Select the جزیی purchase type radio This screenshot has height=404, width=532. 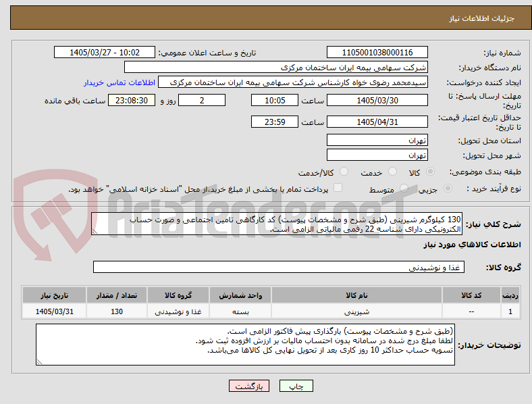tap(448, 188)
